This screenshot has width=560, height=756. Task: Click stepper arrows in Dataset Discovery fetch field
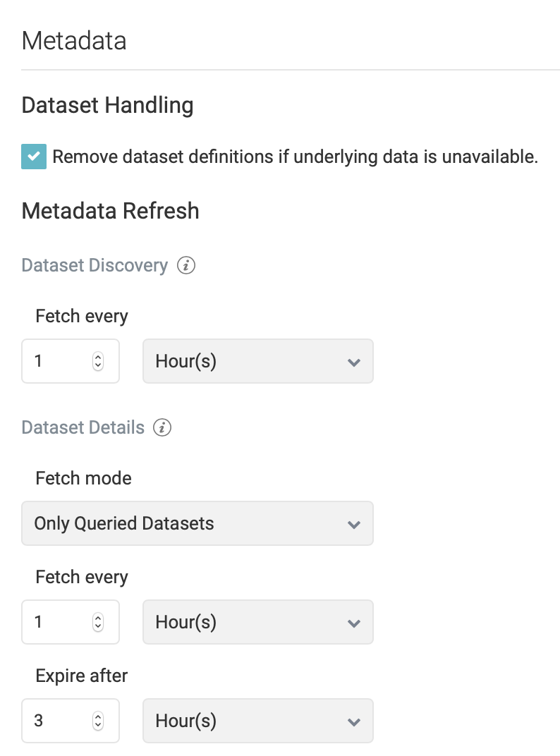(98, 362)
